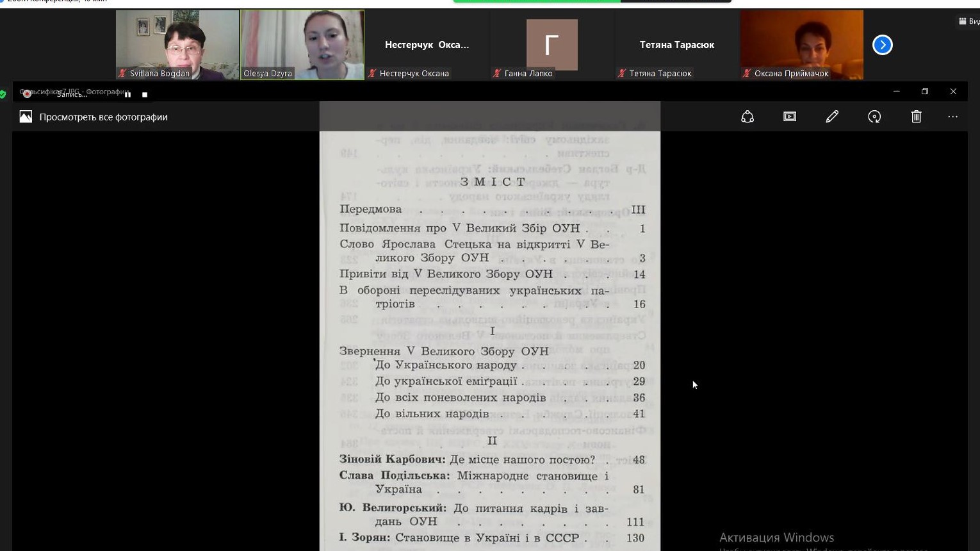Click the green shield encryption icon
The height and width of the screenshot is (551, 980).
coord(3,94)
